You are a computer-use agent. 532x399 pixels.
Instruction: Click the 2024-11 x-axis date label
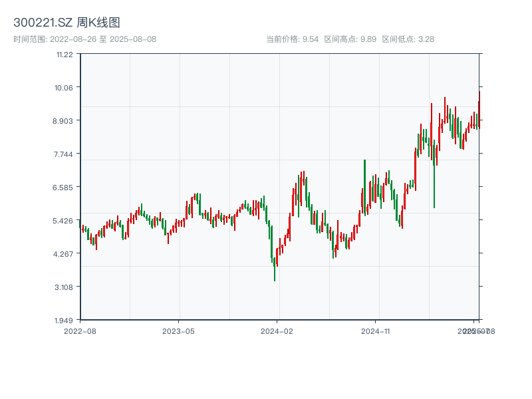[x=376, y=331]
